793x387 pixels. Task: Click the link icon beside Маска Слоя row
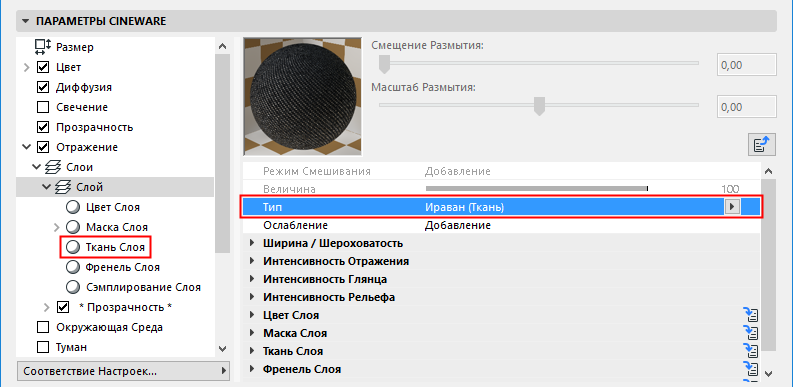751,333
